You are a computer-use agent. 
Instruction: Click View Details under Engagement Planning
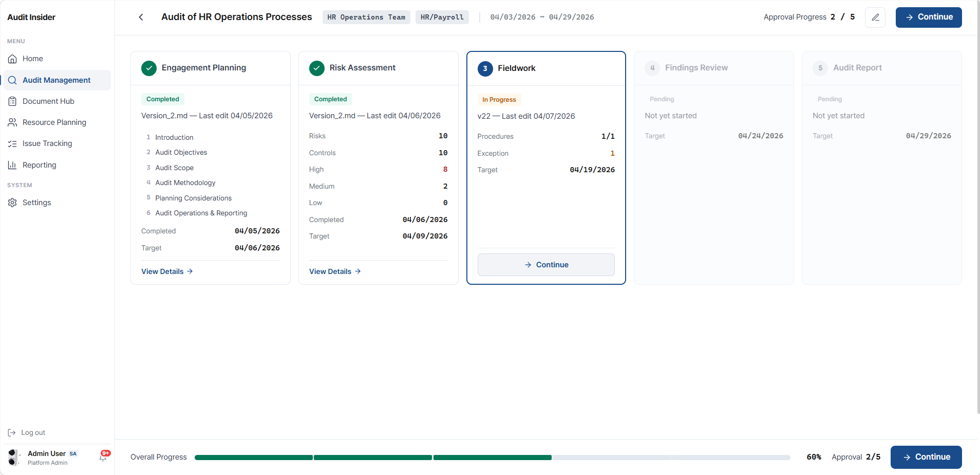click(x=167, y=271)
